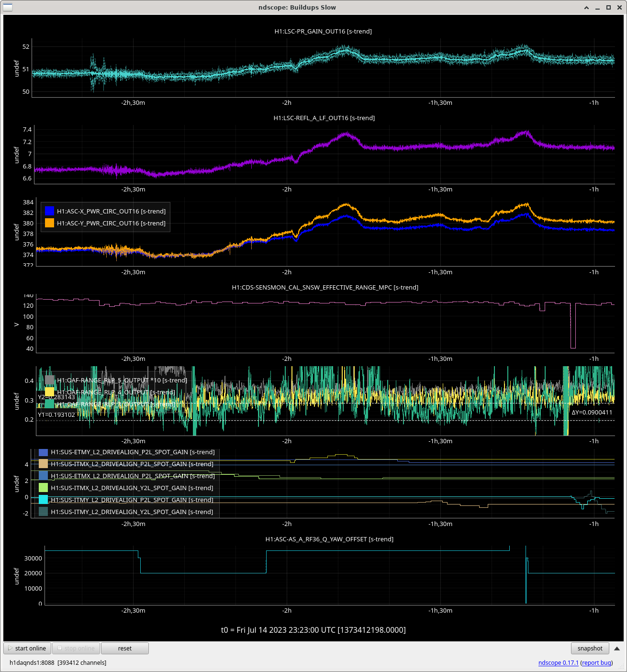Click the shade window arrow icon
Viewport: 627px width, 672px height.
pos(587,8)
